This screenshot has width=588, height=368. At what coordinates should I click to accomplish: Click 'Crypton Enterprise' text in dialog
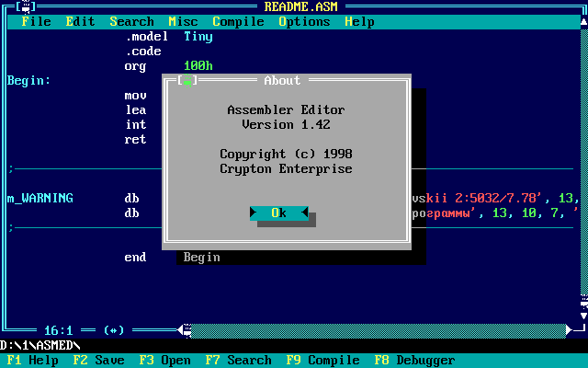tap(286, 169)
